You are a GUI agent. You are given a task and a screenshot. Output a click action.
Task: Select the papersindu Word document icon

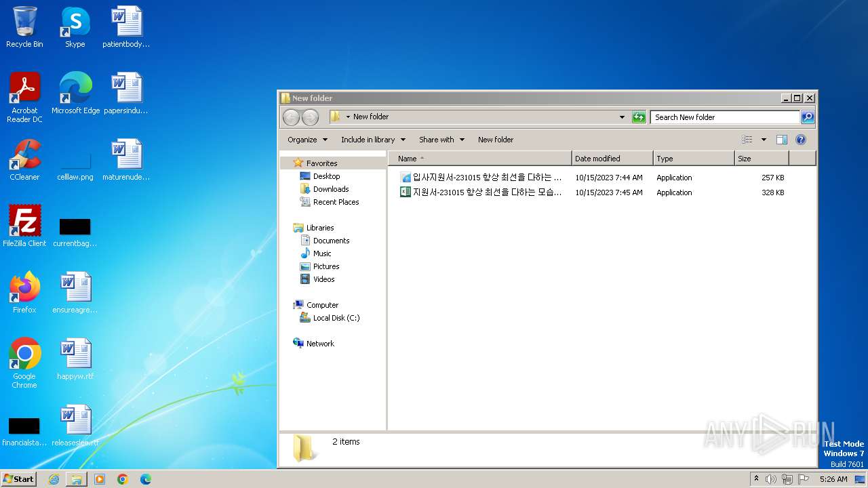click(126, 94)
